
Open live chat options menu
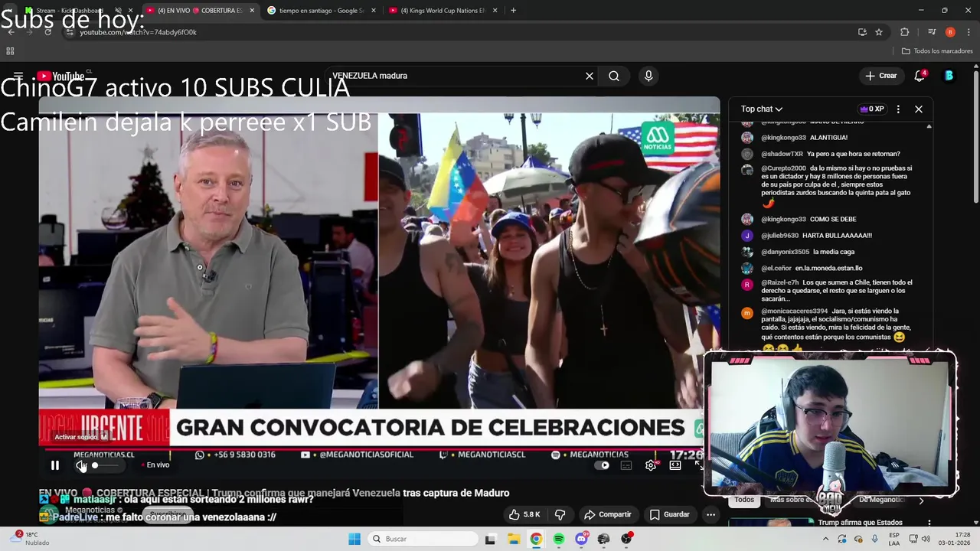[898, 109]
